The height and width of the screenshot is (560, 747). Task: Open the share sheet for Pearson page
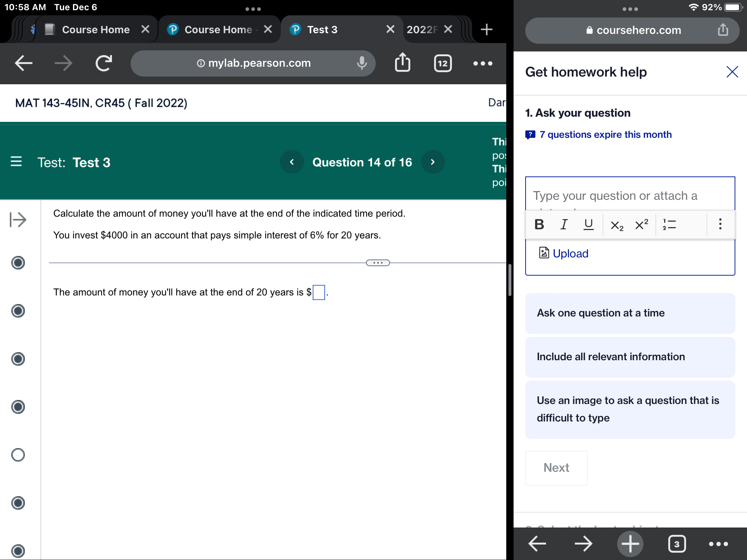point(403,63)
